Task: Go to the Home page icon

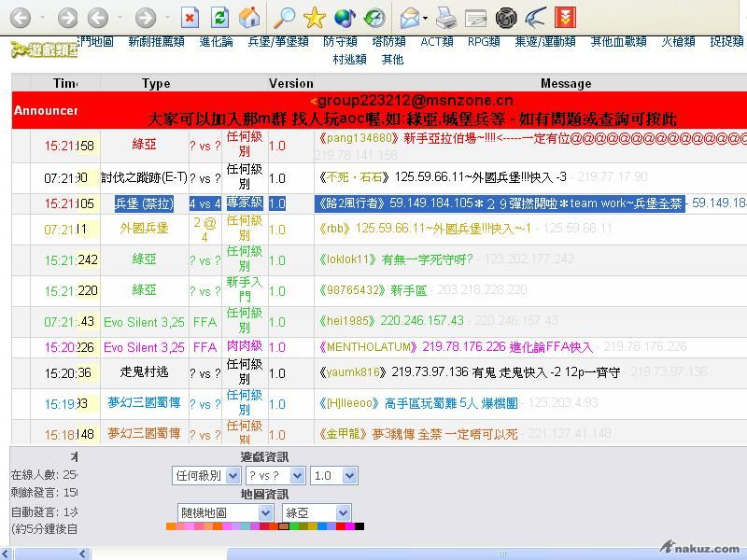Action: click(x=249, y=17)
